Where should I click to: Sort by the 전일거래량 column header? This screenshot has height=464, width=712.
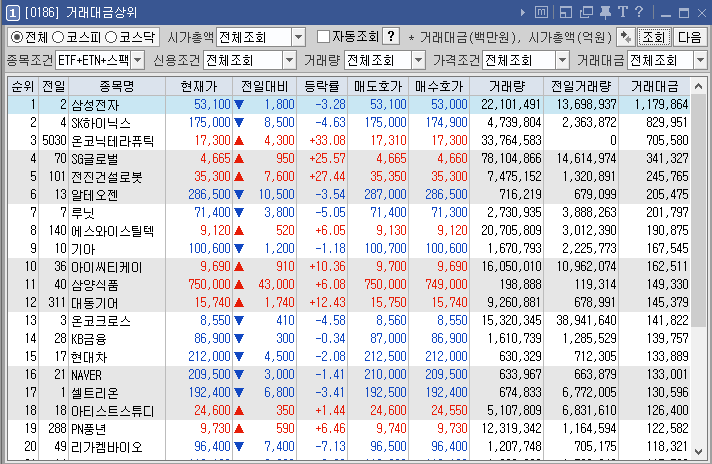(x=581, y=86)
